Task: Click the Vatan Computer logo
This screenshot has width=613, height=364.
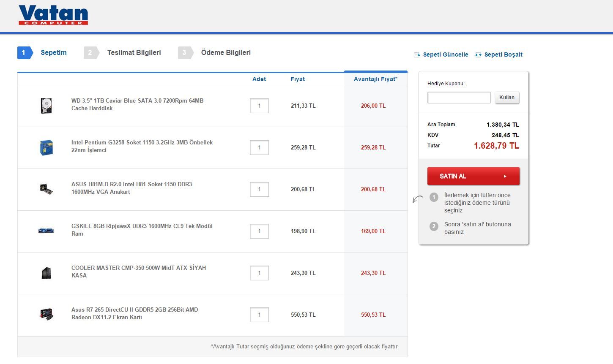Action: coord(53,15)
